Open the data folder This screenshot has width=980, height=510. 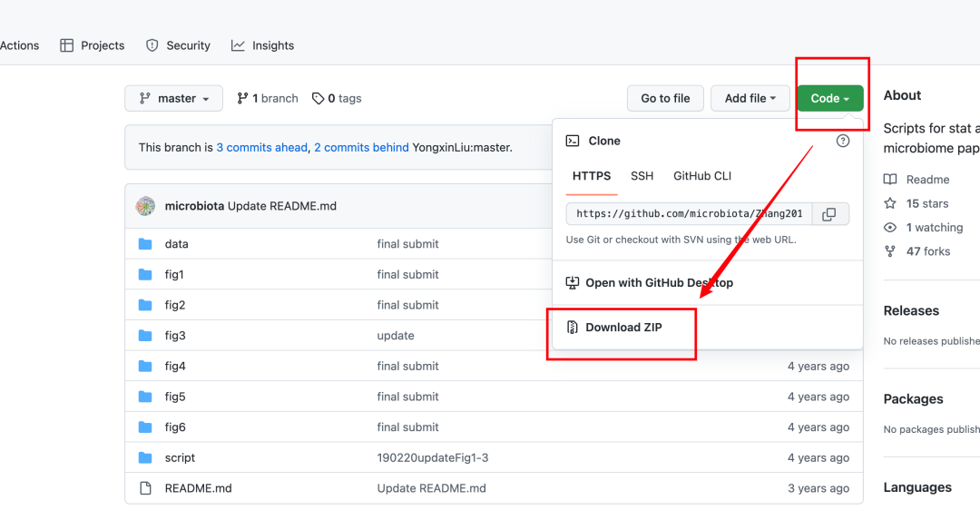(x=176, y=244)
